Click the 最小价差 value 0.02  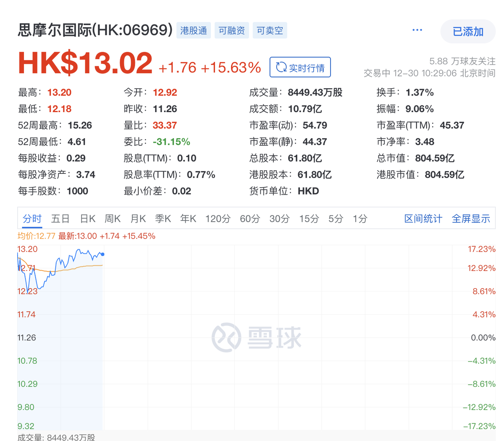[181, 191]
